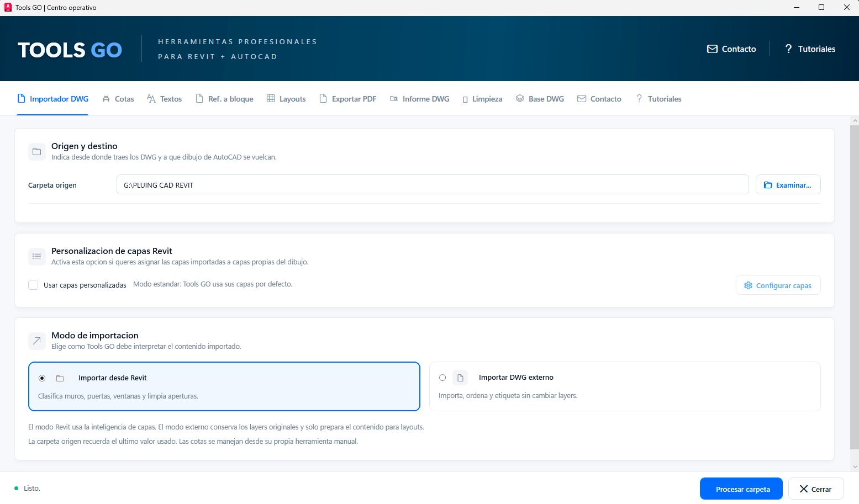
Task: Click 'Importa, ordena y etiqueta' description
Action: point(508,396)
